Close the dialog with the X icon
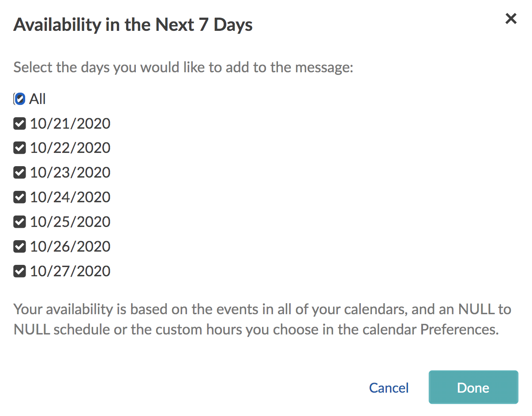 coord(510,19)
